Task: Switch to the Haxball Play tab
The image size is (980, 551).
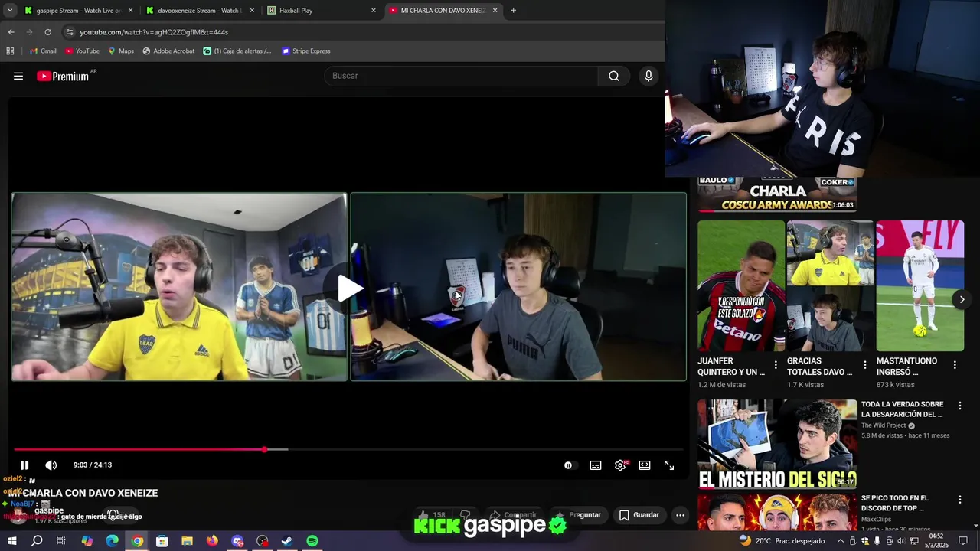Action: coord(322,11)
